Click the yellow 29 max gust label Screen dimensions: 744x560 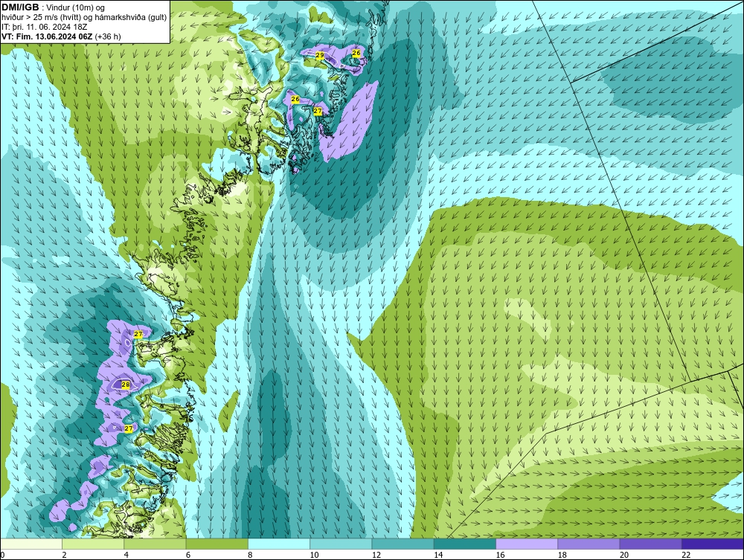320,56
